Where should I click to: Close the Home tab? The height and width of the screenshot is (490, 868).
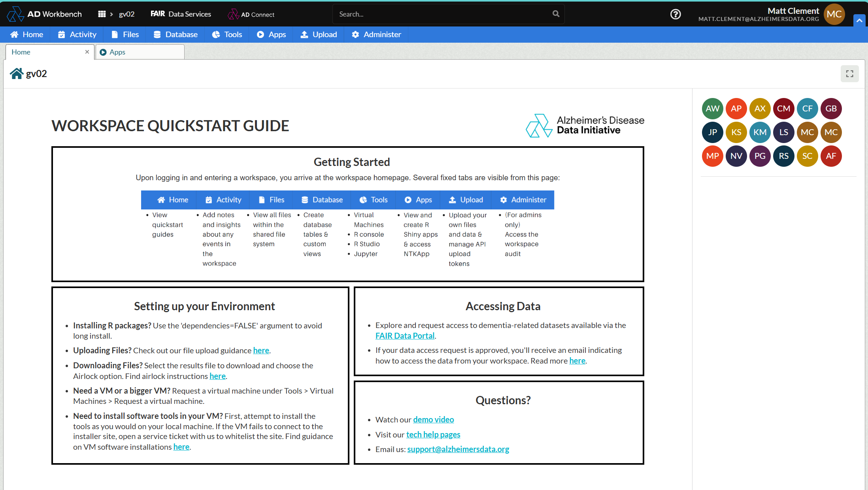coord(87,52)
